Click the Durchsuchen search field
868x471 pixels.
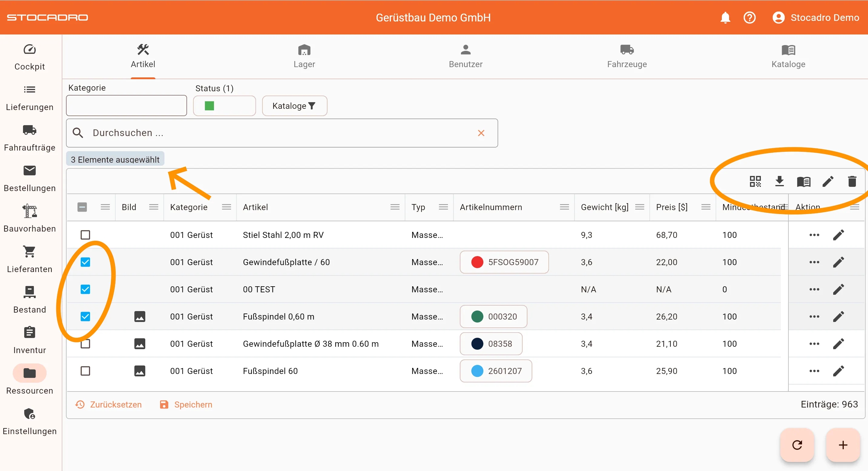click(276, 133)
